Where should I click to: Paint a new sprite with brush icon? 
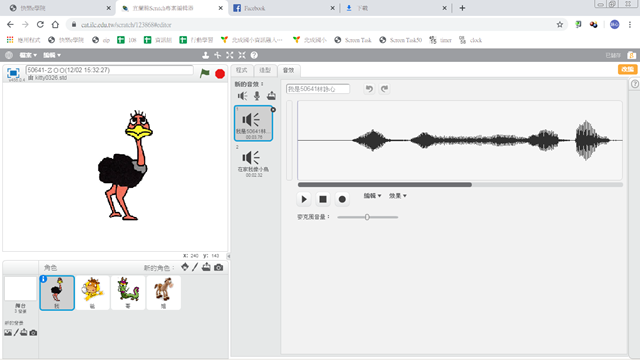coord(195,267)
